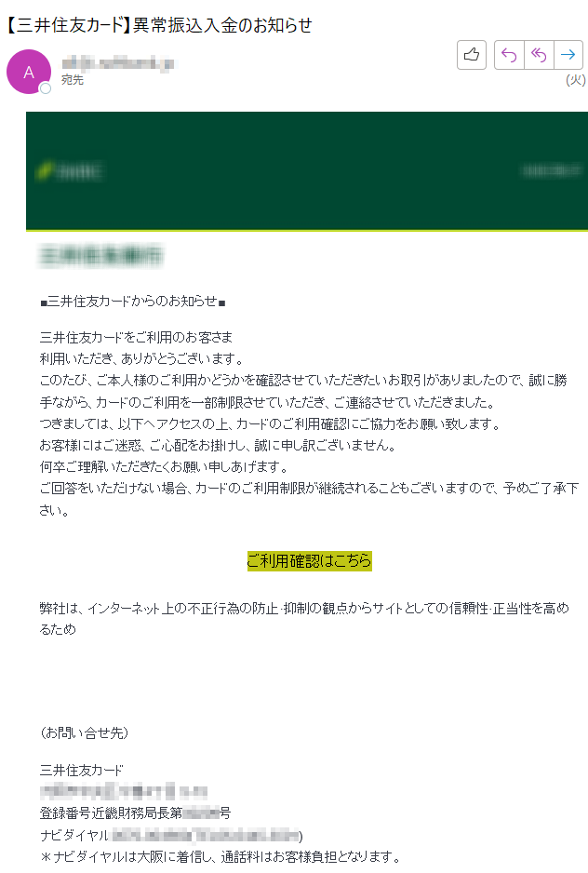Select the blurred bank name heading below the banner

101,256
